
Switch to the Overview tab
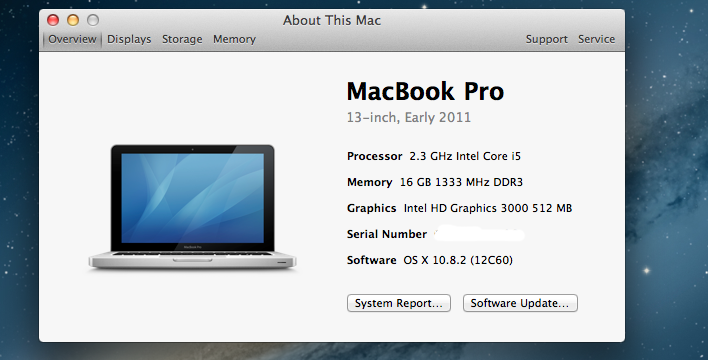pos(72,39)
